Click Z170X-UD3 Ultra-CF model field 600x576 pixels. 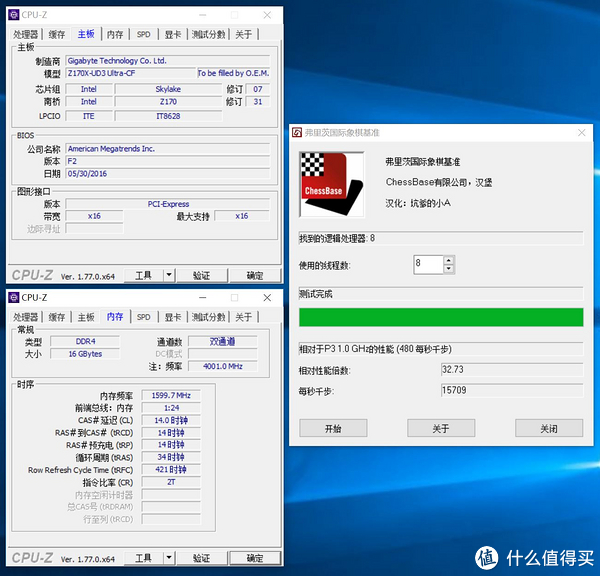130,73
